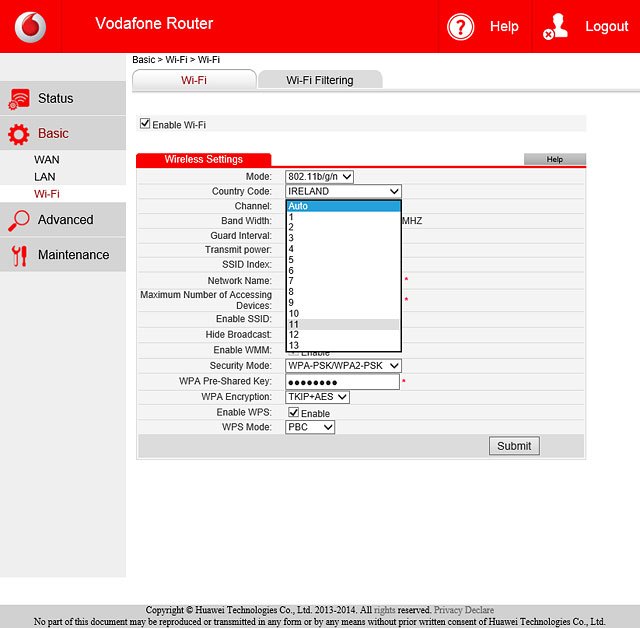This screenshot has height=628, width=640.
Task: Click the Vodafone logo icon
Action: (x=30, y=27)
